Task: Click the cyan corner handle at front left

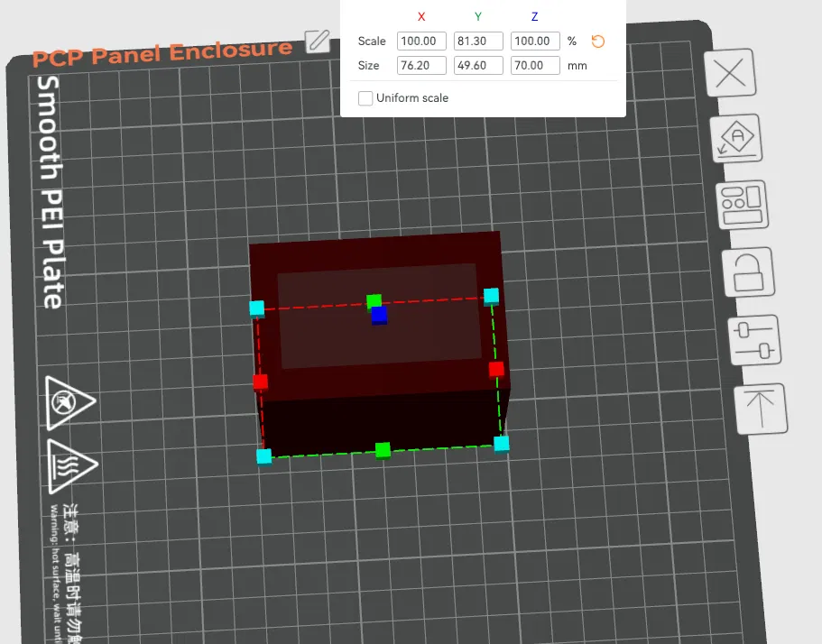Action: pos(264,456)
